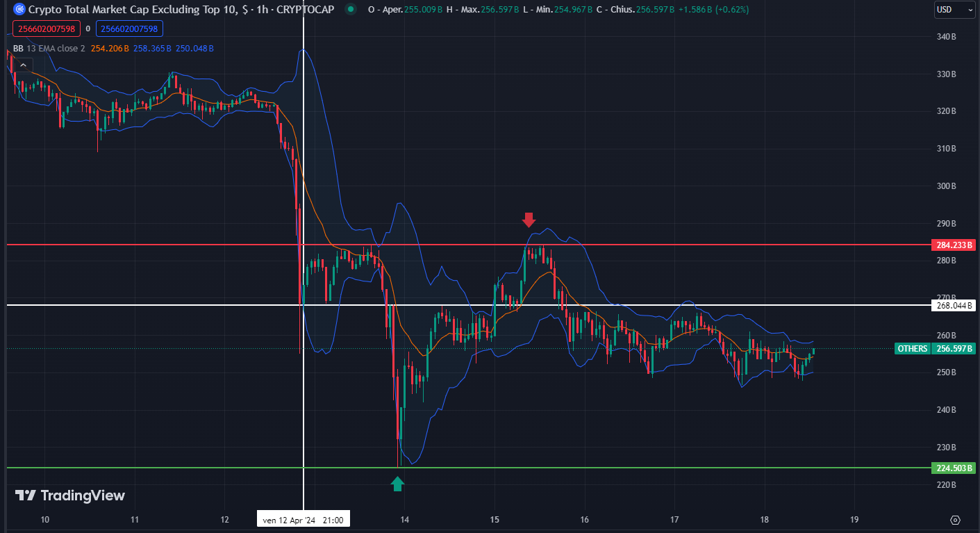This screenshot has height=533, width=980.
Task: Click date 14 on the time axis
Action: coord(405,520)
